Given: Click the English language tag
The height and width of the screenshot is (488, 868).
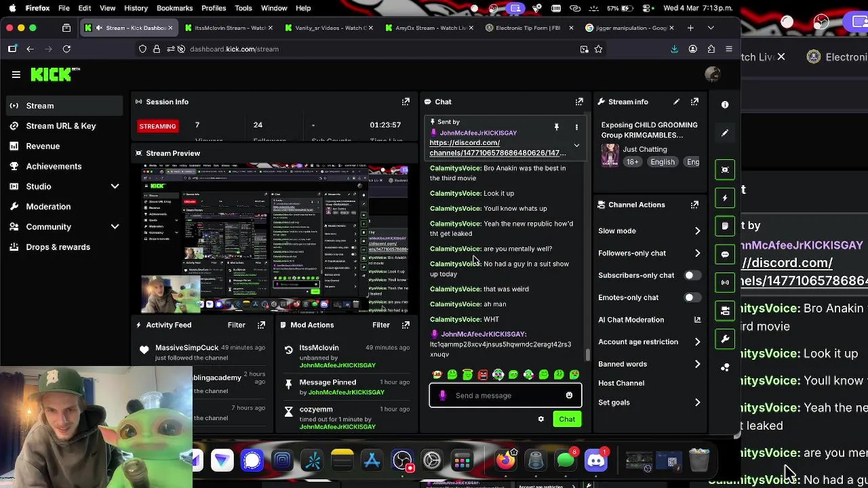Looking at the screenshot, I should coord(663,163).
